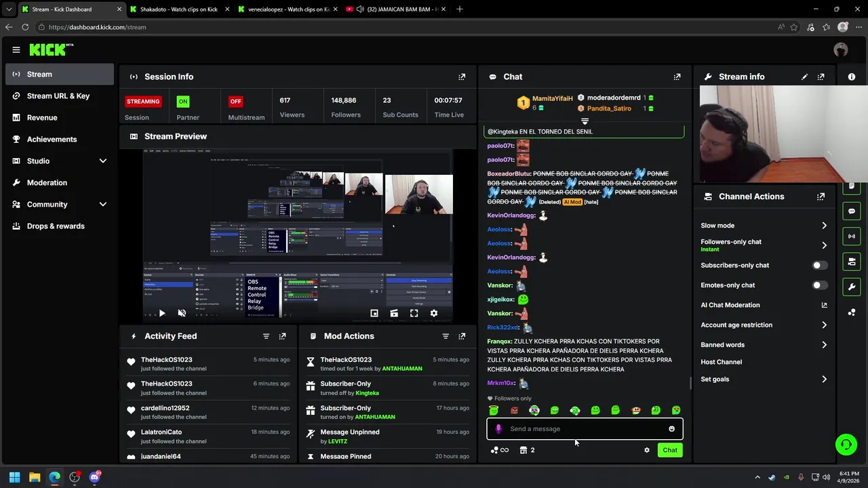This screenshot has height=488, width=868.
Task: Click the three-dots icon in right sidebar
Action: 852,312
